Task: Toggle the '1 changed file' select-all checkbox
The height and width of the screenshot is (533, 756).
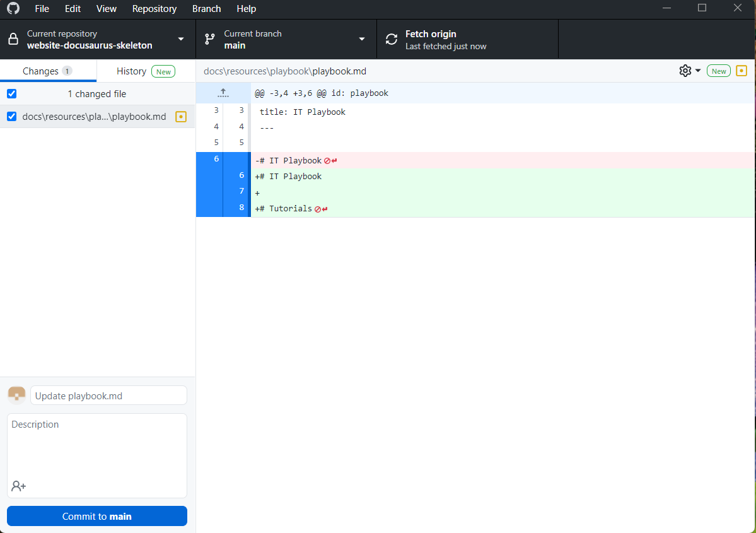Action: tap(11, 94)
